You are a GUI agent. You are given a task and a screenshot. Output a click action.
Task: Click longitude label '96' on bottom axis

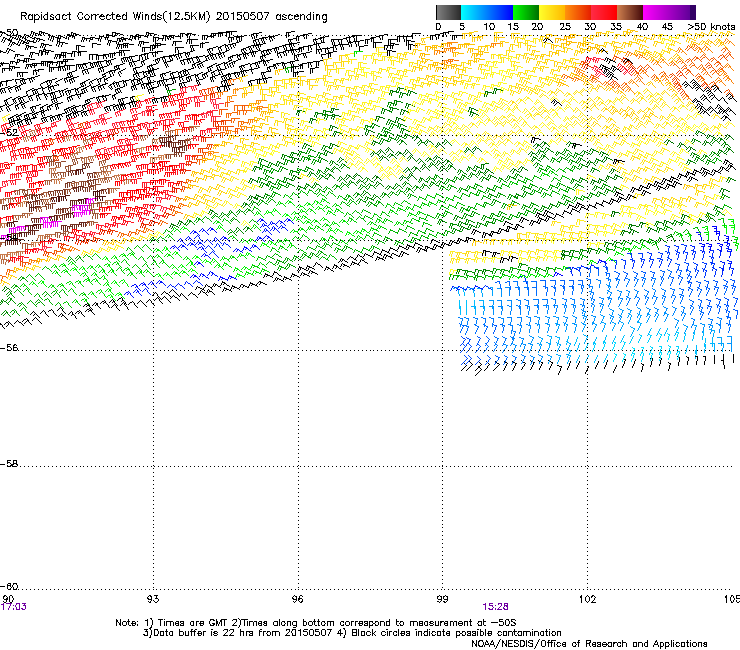(297, 599)
